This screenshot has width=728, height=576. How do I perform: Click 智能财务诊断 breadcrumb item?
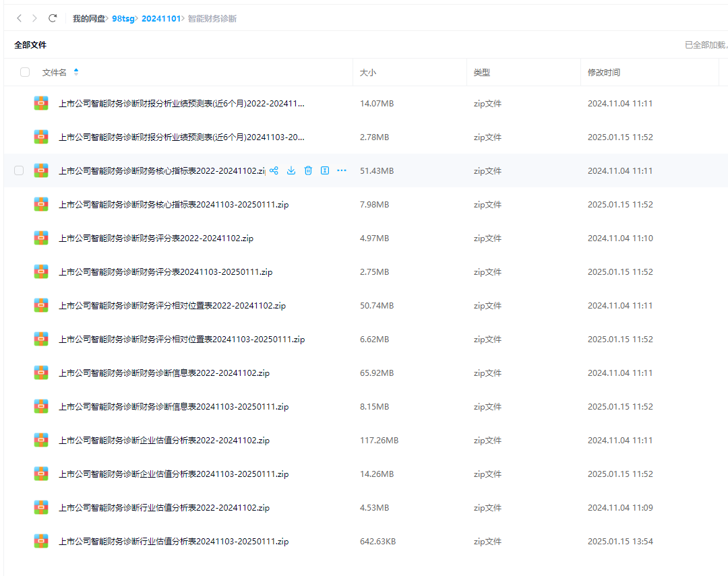pos(212,19)
